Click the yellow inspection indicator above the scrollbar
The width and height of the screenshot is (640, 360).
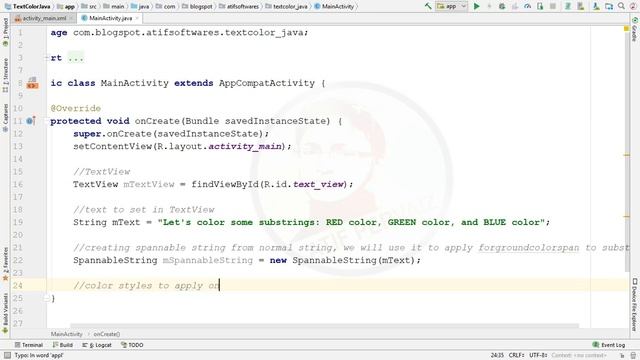pyautogui.click(x=626, y=29)
